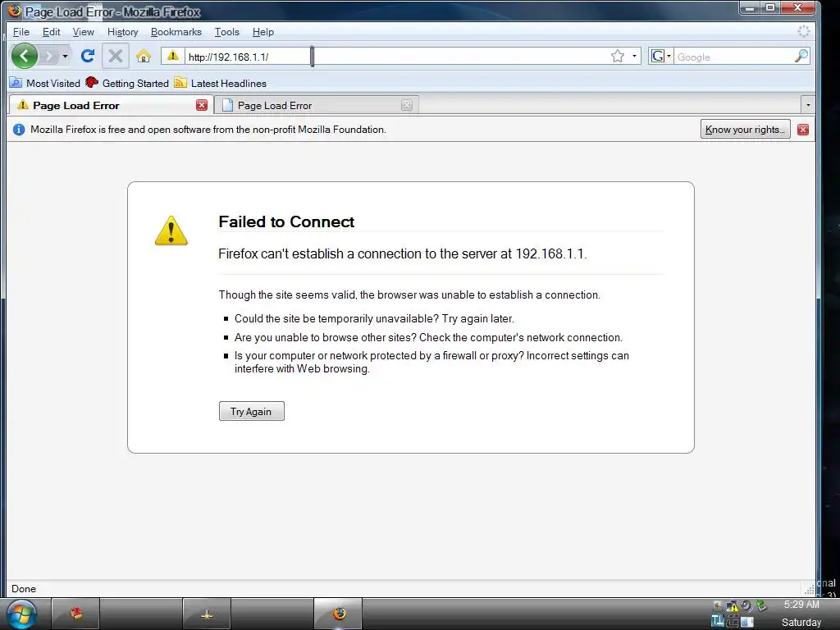Close the second Page Load Error tab
The image size is (840, 630).
tap(407, 105)
